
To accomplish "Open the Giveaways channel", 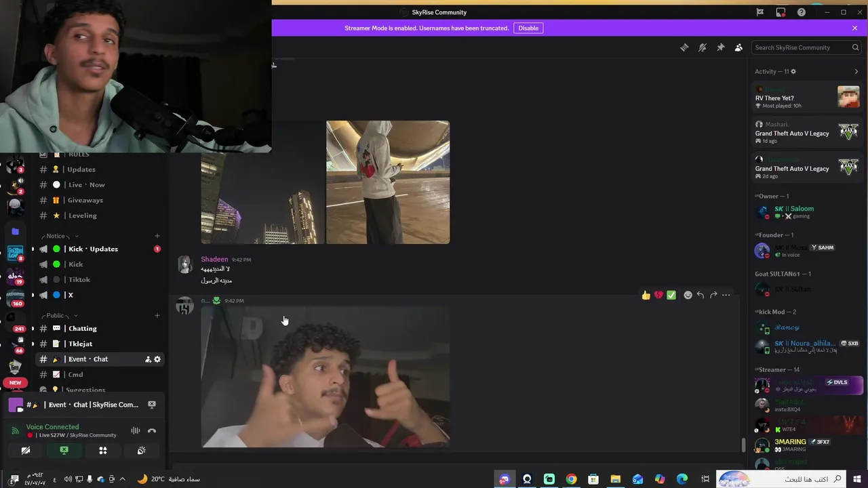I will 99,200.
